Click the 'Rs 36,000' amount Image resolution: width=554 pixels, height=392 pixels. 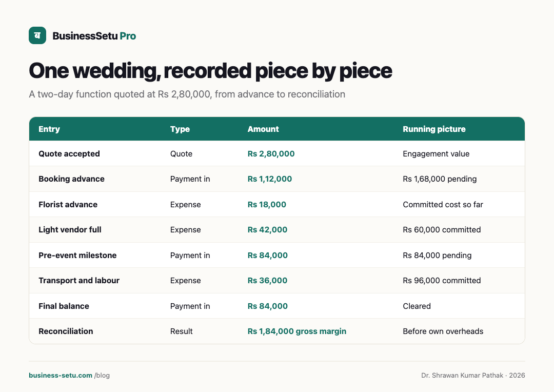click(x=267, y=280)
